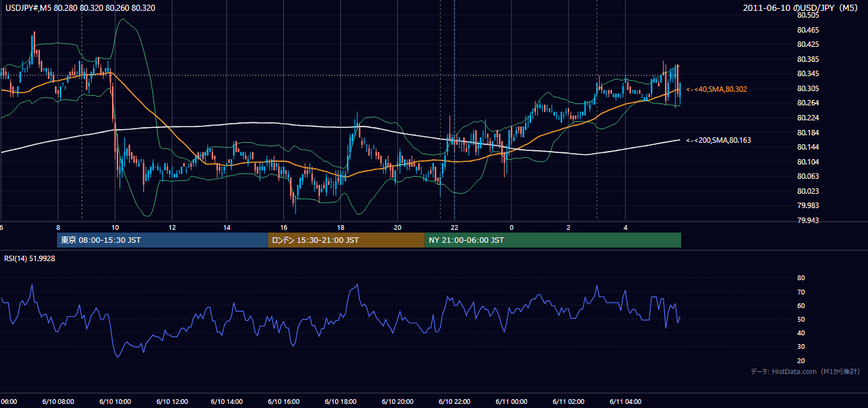Click the RSI 70 level label
This screenshot has height=408, width=868.
tap(801, 292)
